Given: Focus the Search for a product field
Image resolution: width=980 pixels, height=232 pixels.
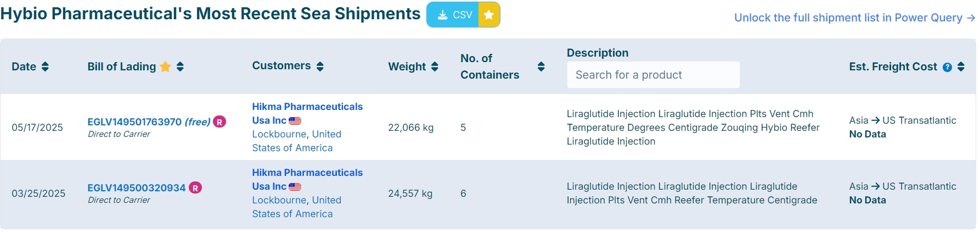Looking at the screenshot, I should pos(653,75).
